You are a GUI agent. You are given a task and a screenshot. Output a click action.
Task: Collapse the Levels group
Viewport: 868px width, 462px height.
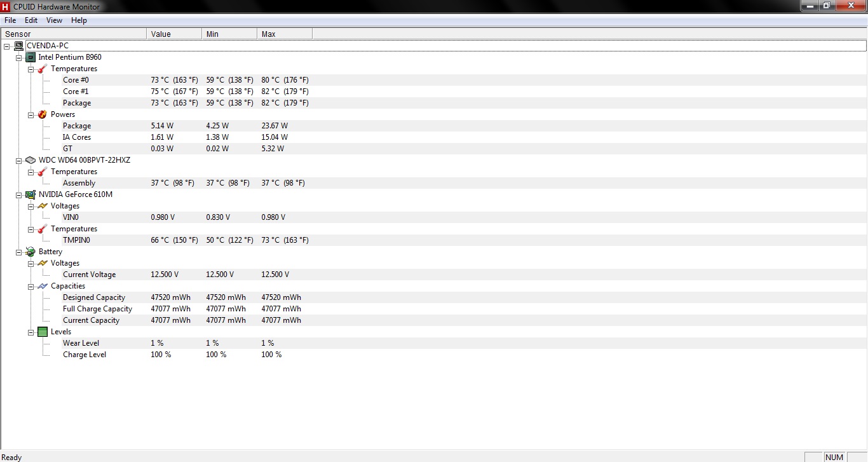[x=31, y=332]
